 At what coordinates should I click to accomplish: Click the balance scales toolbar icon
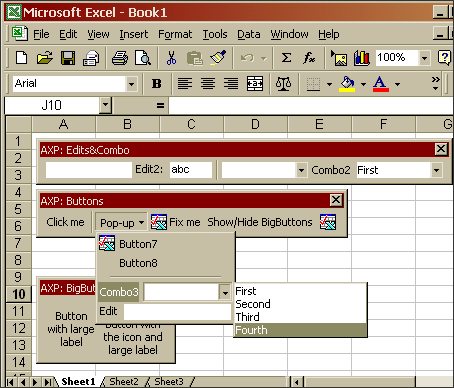(283, 83)
